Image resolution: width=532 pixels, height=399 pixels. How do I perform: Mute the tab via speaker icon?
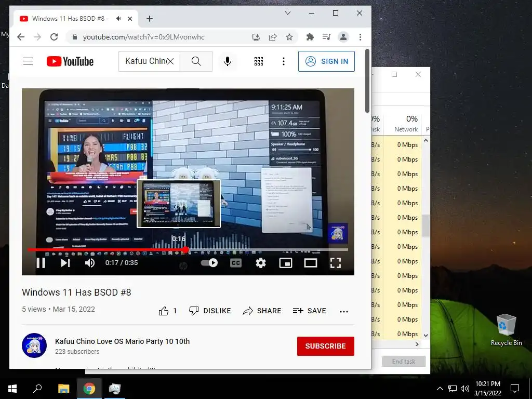[x=119, y=19]
